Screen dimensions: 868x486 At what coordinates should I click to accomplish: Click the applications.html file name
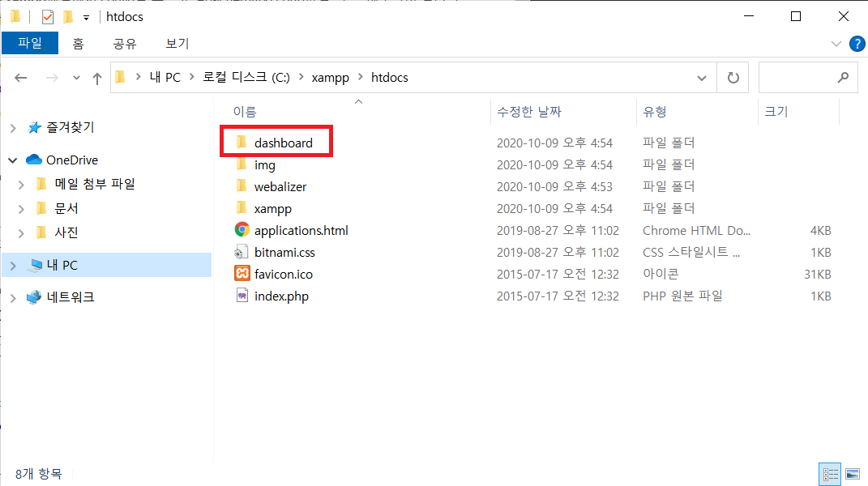tap(301, 230)
